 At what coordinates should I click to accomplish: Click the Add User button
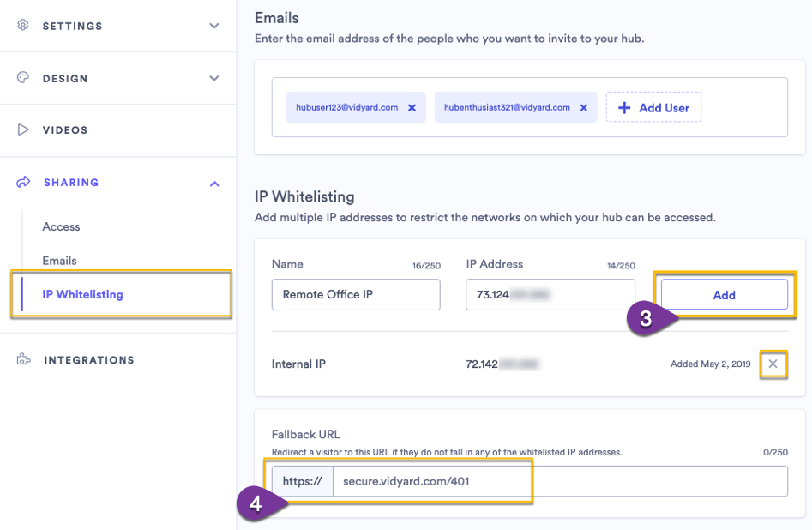pyautogui.click(x=653, y=107)
